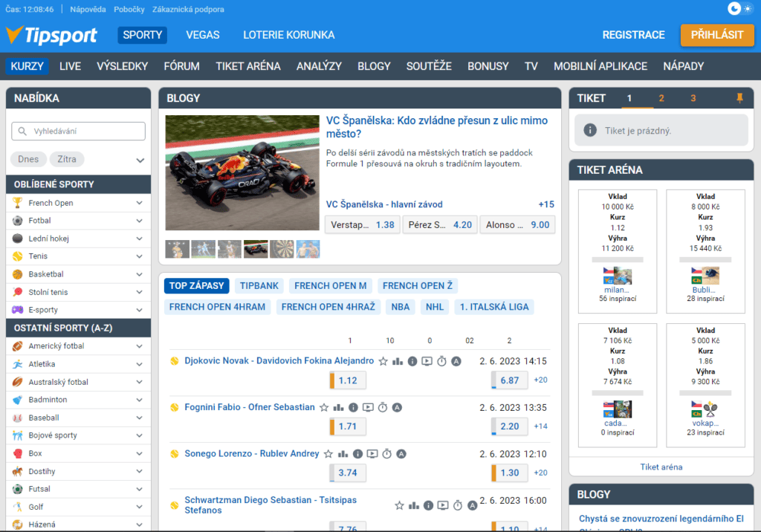The width and height of the screenshot is (761, 532).
Task: Show info for Schwartzman - Tsitsipas match
Action: click(429, 506)
